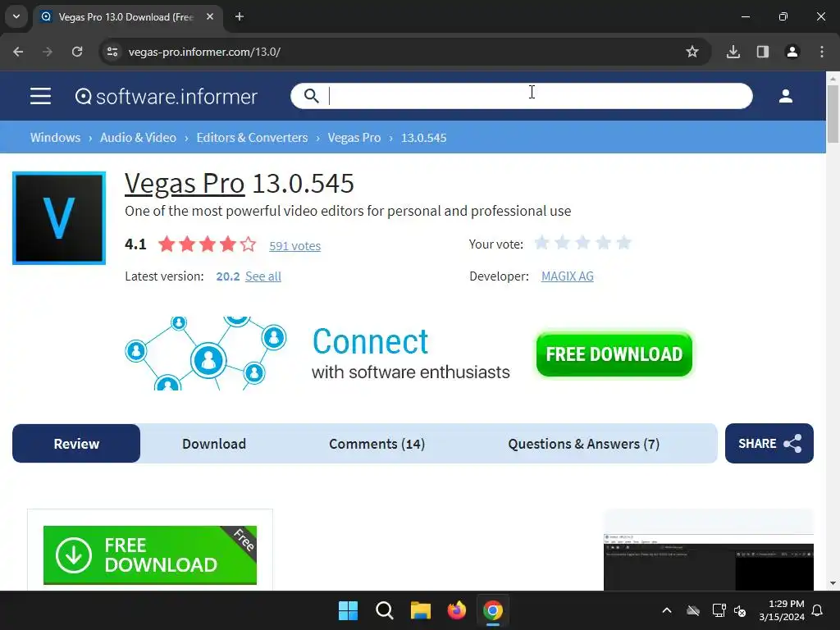Open the user account icon on site header

tap(785, 96)
